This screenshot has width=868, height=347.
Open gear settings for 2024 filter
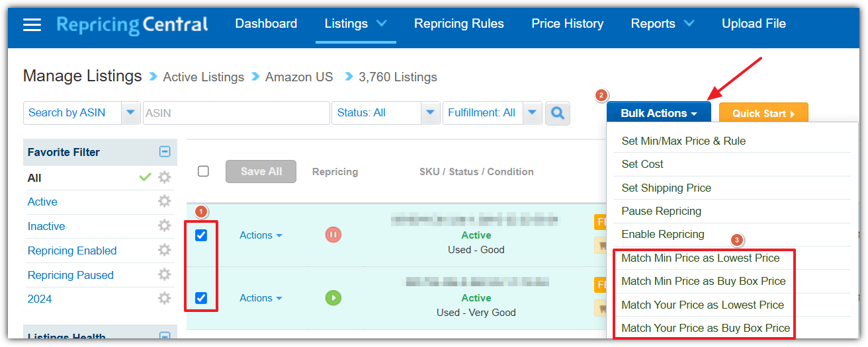pos(164,299)
